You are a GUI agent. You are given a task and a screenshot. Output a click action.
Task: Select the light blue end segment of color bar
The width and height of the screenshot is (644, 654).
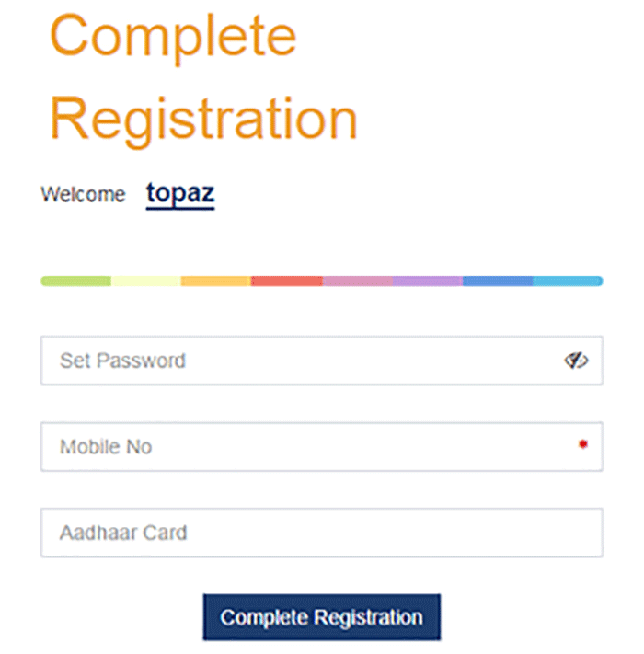click(568, 281)
